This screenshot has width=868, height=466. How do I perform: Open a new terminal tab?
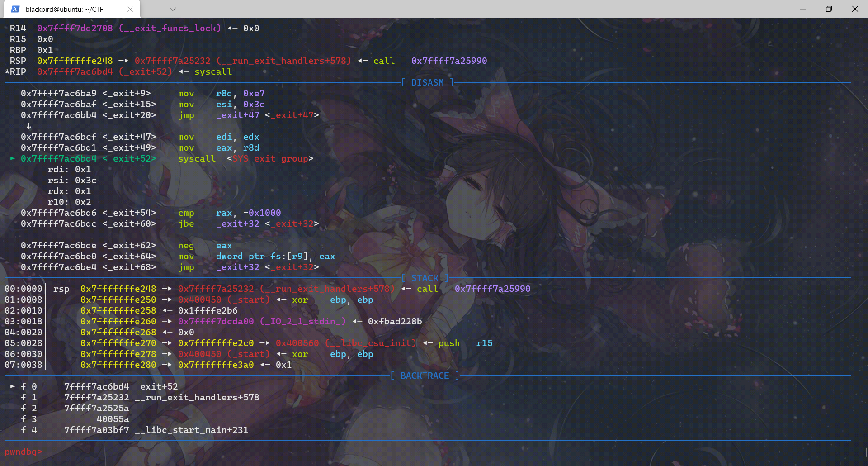pos(154,9)
